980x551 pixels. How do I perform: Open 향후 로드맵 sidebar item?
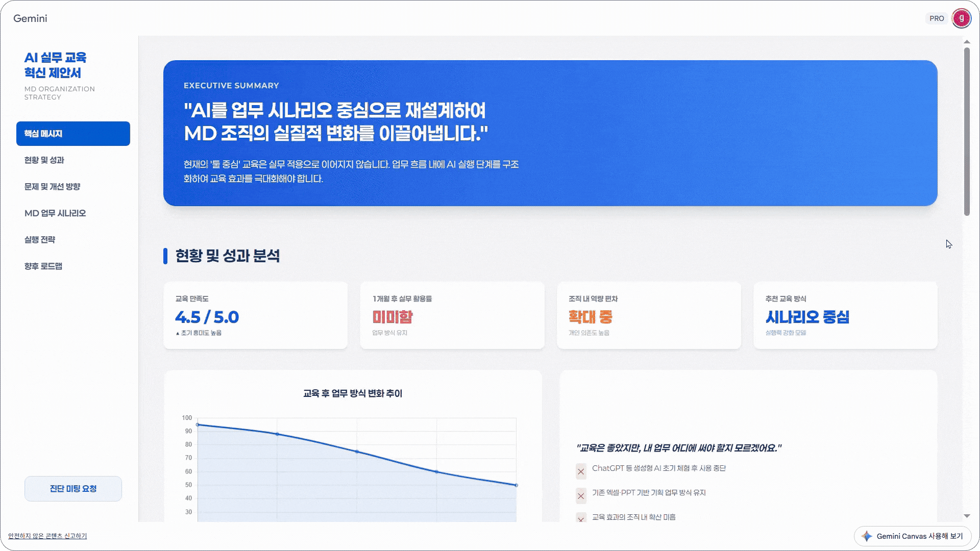tap(43, 266)
